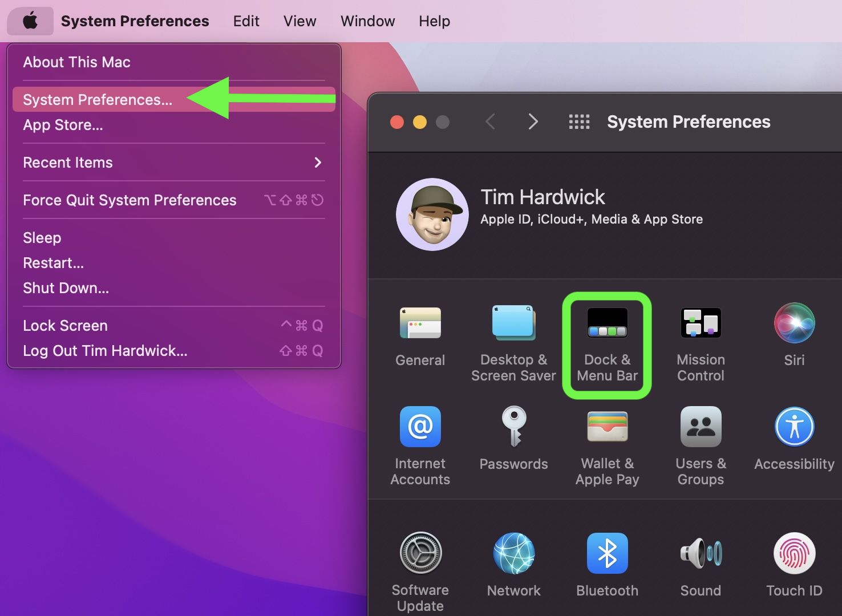Open Internet Accounts preferences
Screen dimensions: 842x616
pos(420,446)
